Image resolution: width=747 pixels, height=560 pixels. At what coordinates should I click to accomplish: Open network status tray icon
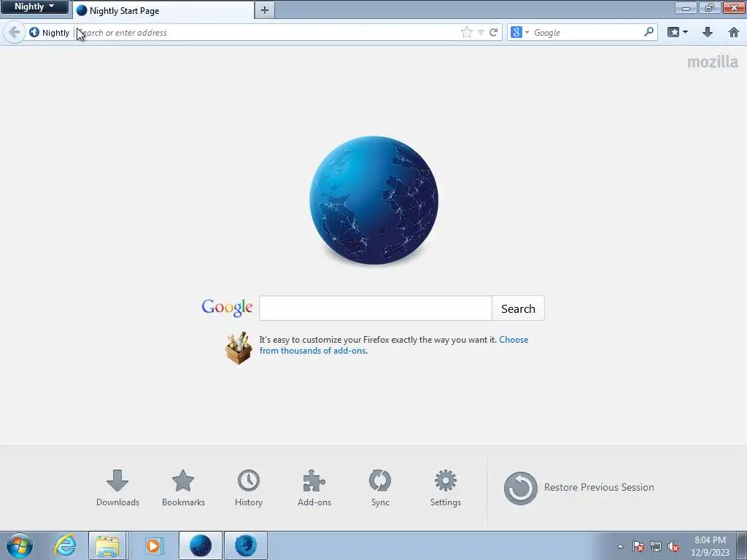(656, 546)
